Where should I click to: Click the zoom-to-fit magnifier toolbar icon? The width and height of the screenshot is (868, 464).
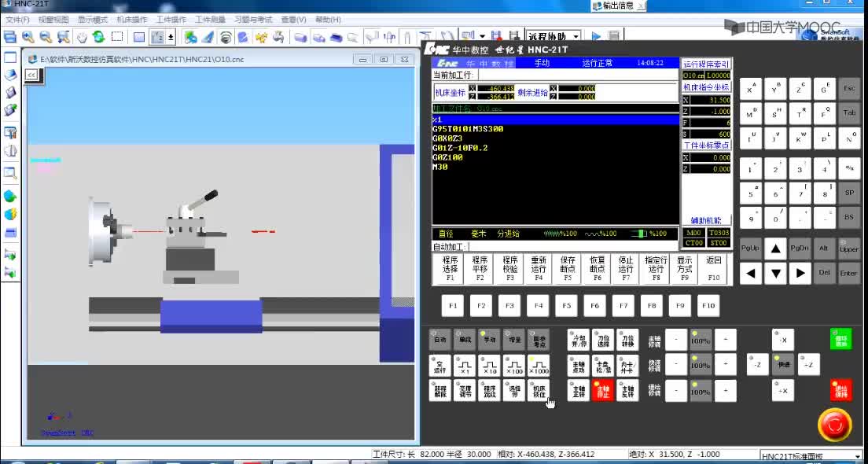pyautogui.click(x=64, y=37)
